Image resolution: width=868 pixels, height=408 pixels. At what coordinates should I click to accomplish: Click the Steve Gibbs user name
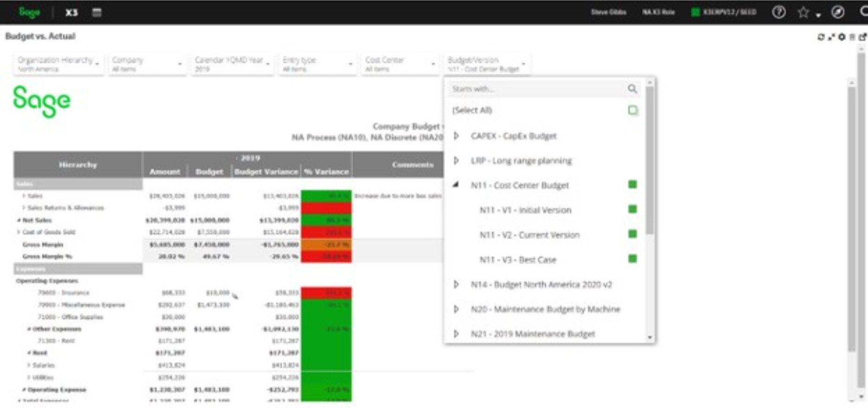point(608,13)
